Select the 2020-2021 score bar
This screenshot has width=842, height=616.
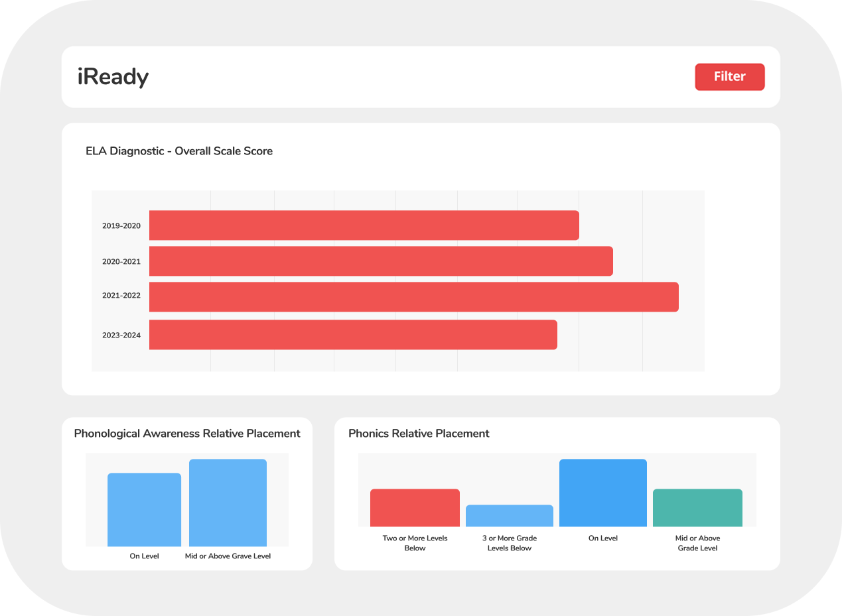(x=380, y=261)
